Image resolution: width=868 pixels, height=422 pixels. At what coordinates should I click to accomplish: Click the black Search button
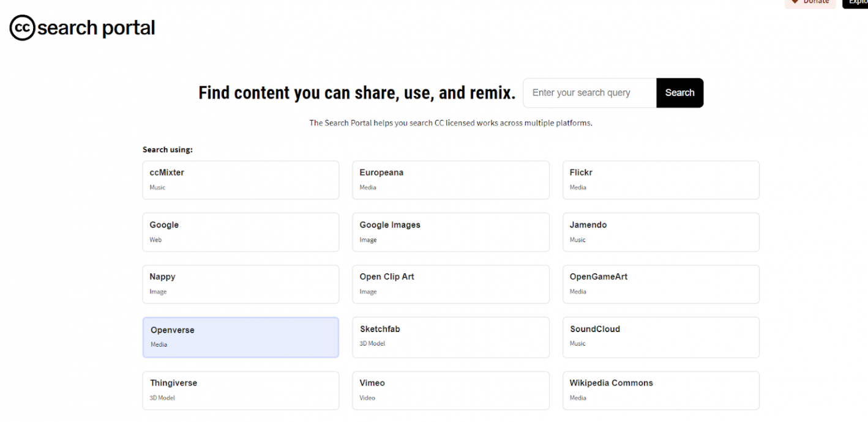coord(679,93)
